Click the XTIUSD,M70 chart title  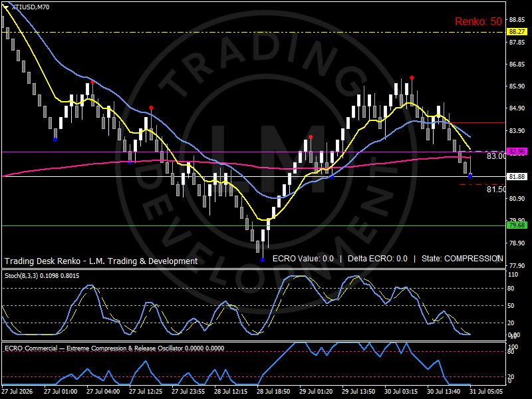pyautogui.click(x=31, y=7)
